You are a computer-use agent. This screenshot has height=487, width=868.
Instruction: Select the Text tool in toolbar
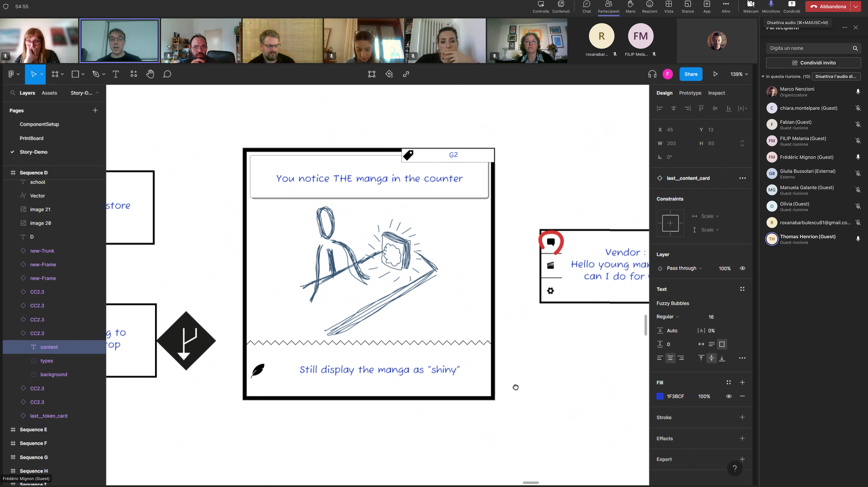(x=116, y=74)
